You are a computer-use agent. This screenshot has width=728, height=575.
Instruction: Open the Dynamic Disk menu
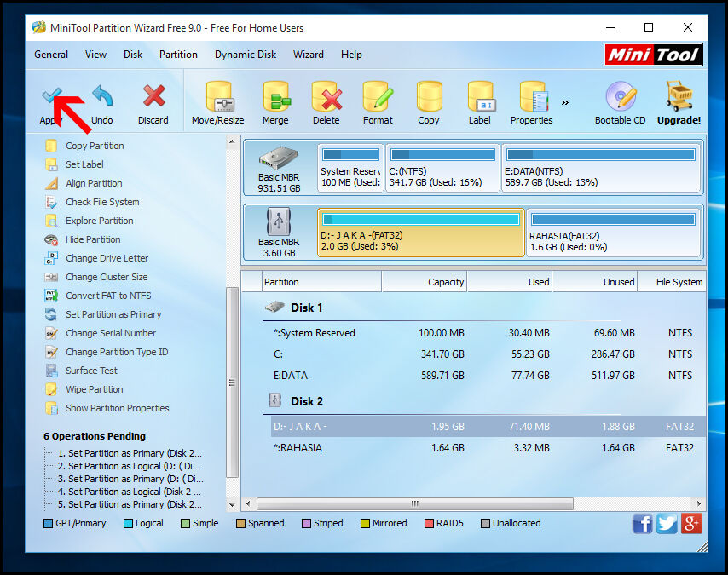coord(246,55)
